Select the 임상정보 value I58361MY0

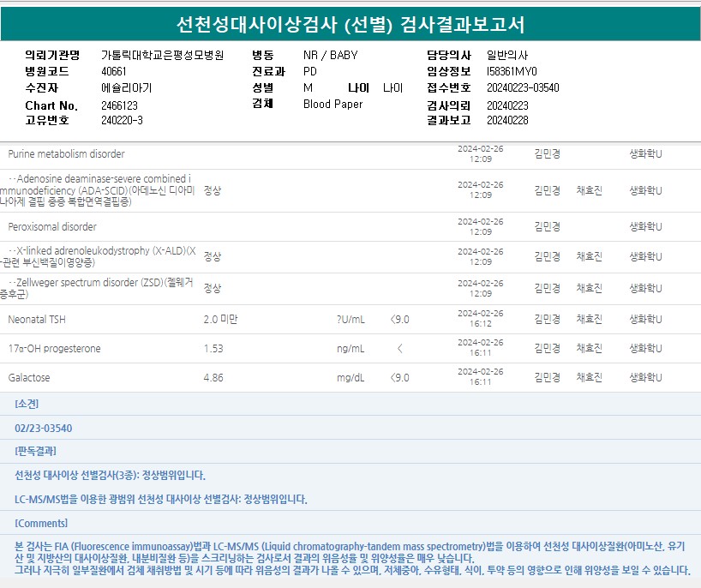pos(512,72)
